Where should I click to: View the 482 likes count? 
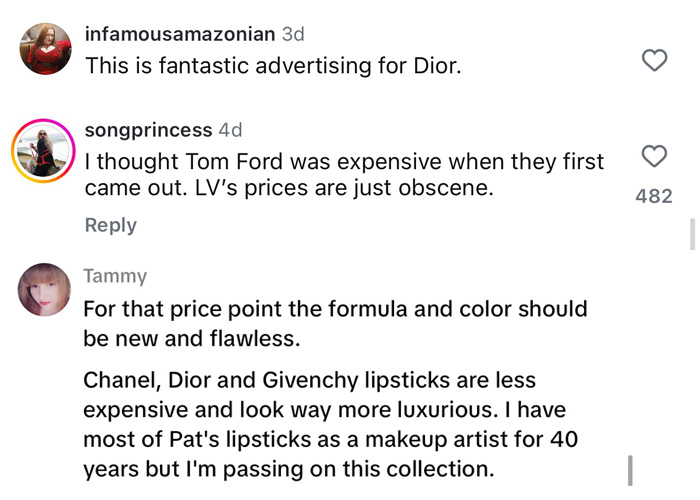pyautogui.click(x=654, y=197)
